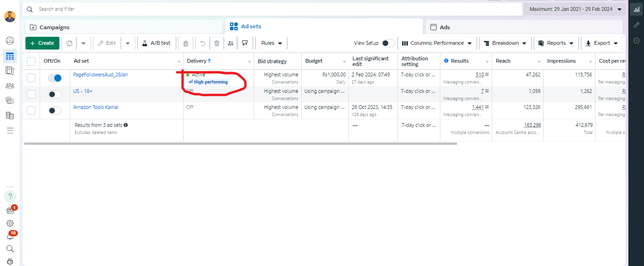Click the green Create button
Viewport: 644px width, 266px height.
[x=42, y=43]
